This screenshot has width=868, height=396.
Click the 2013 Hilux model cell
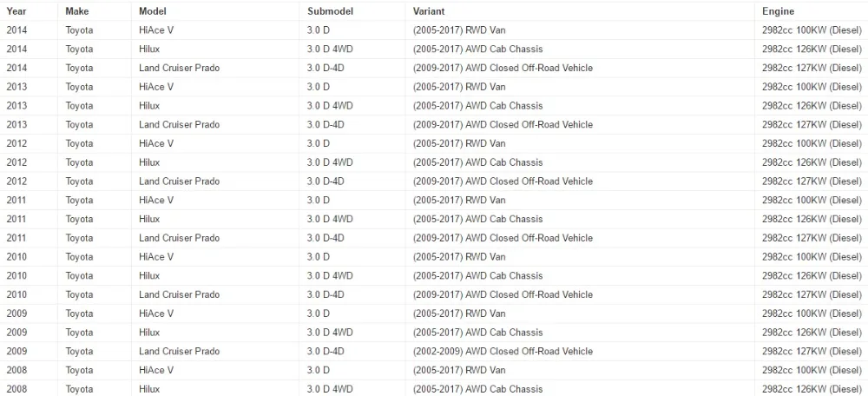coord(149,106)
